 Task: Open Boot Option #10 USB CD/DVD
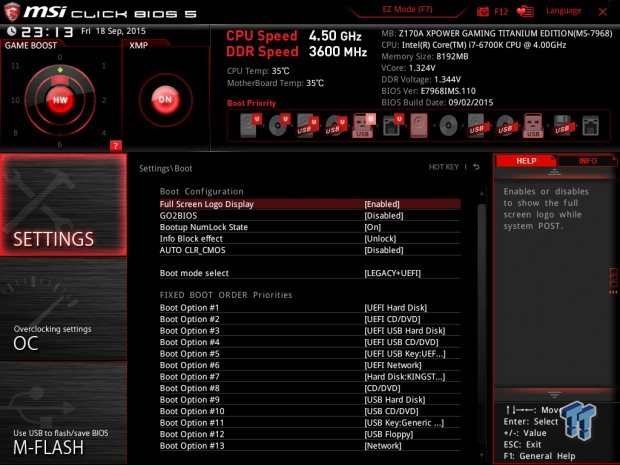[310, 411]
